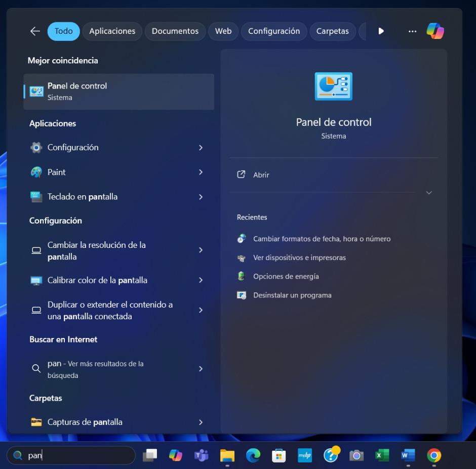
Task: Launch Microsoft Edge from taskbar
Action: 253,455
